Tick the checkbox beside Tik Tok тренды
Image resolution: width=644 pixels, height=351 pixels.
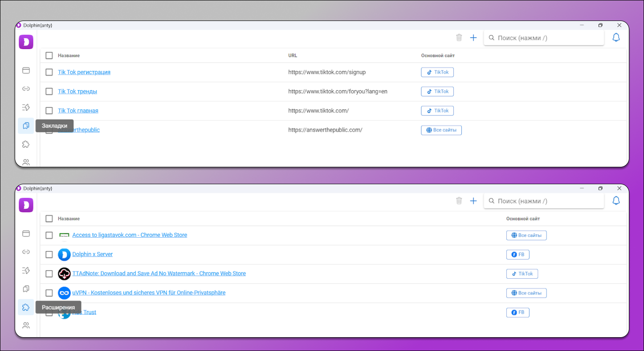(49, 91)
